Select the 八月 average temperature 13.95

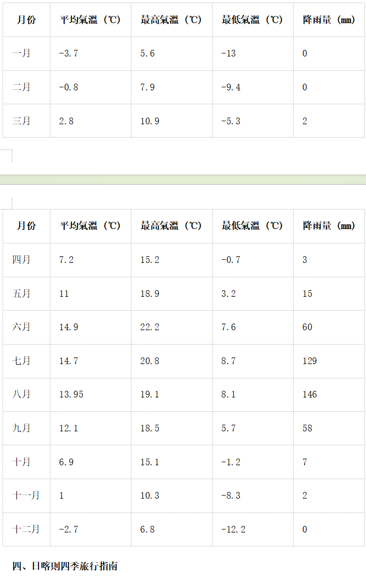coord(71,394)
